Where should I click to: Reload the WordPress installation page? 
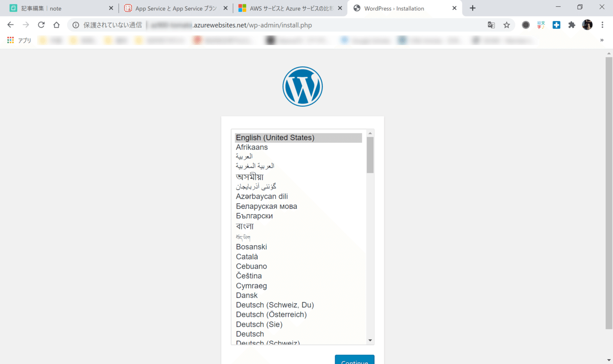tap(41, 25)
